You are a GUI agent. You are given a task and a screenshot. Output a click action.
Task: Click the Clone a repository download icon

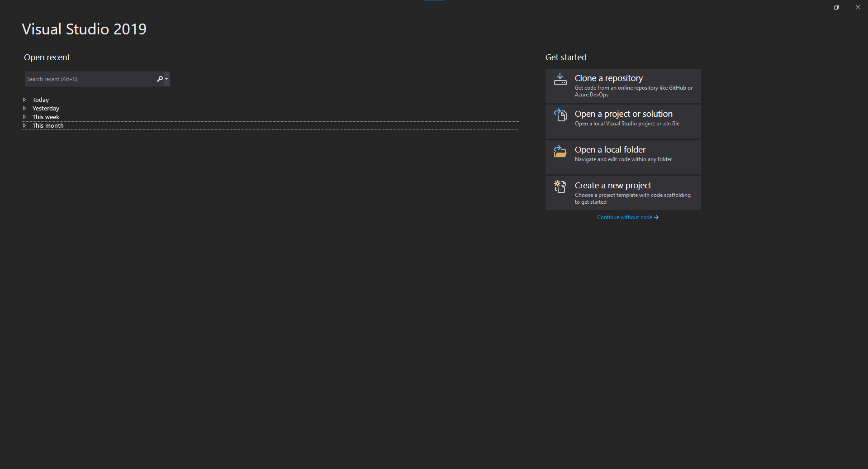(x=560, y=79)
